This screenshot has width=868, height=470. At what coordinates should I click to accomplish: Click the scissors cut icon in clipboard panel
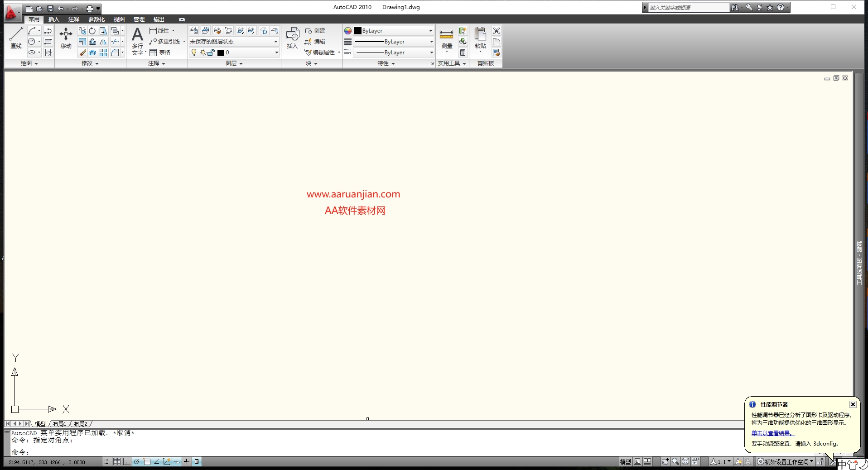(497, 31)
